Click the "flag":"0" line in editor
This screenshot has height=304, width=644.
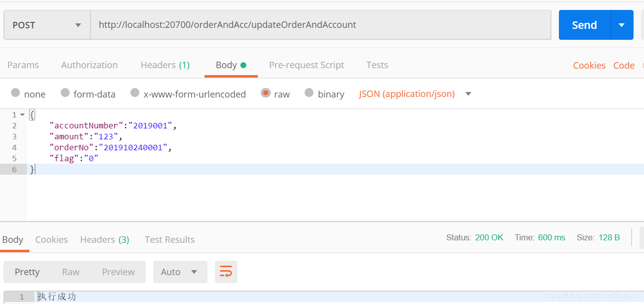pyautogui.click(x=74, y=158)
